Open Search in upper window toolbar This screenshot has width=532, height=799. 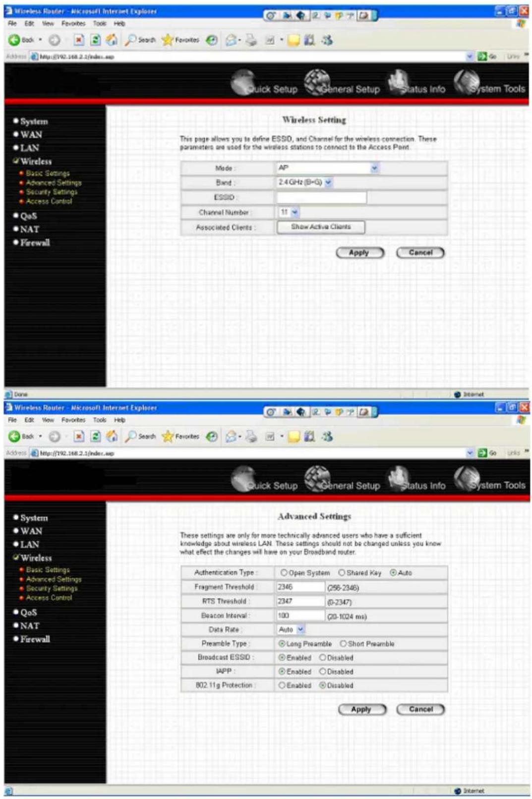pyautogui.click(x=140, y=40)
